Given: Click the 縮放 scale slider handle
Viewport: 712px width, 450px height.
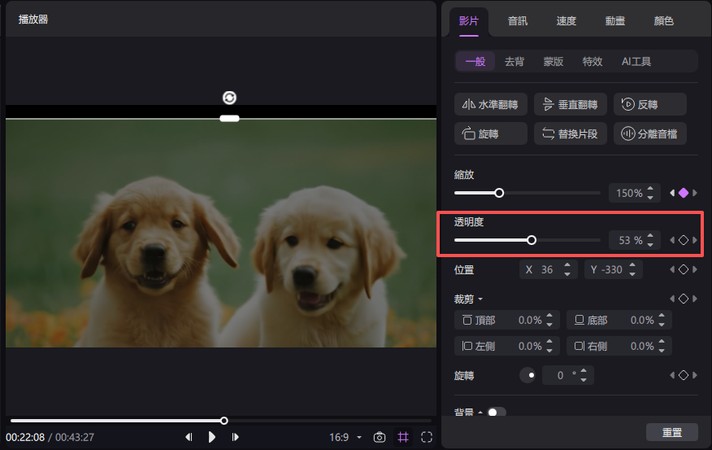Looking at the screenshot, I should [499, 193].
